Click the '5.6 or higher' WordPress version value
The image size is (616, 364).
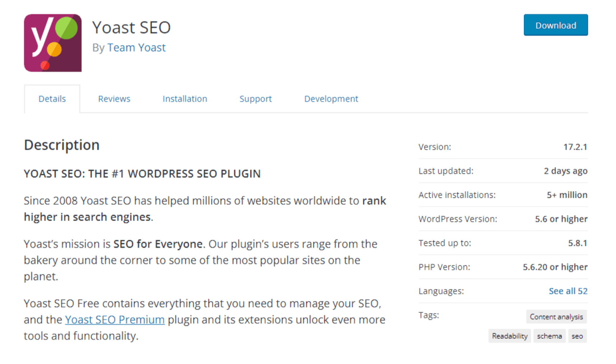[x=561, y=219]
